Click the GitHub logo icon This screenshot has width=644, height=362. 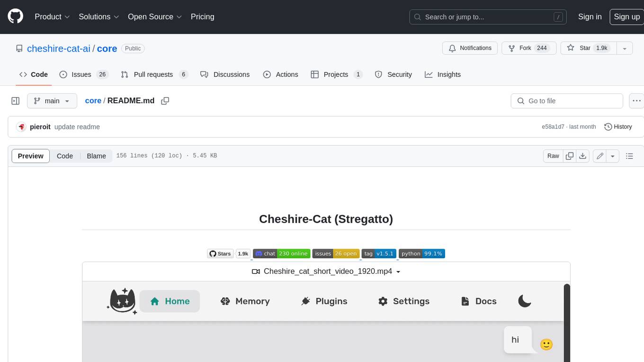pos(16,17)
